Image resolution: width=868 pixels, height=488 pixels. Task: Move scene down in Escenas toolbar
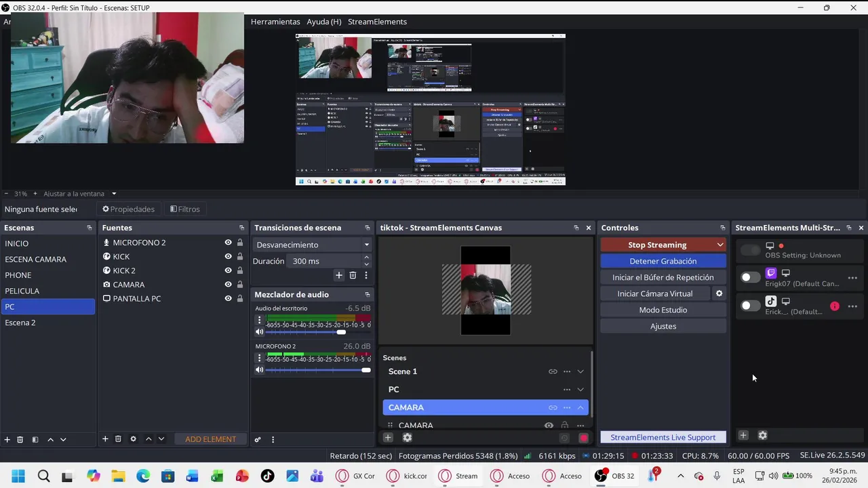pyautogui.click(x=63, y=439)
